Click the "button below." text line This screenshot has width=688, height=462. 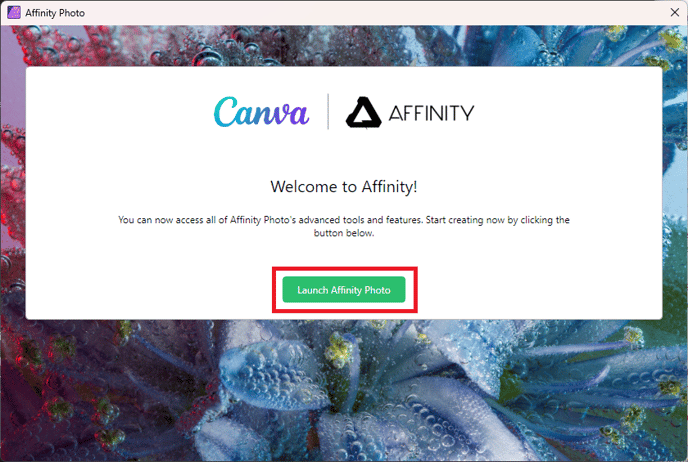(344, 233)
